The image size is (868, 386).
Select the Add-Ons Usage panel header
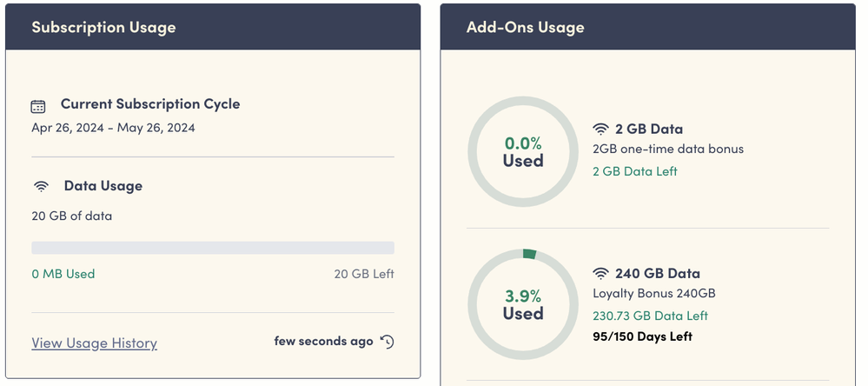pyautogui.click(x=649, y=27)
